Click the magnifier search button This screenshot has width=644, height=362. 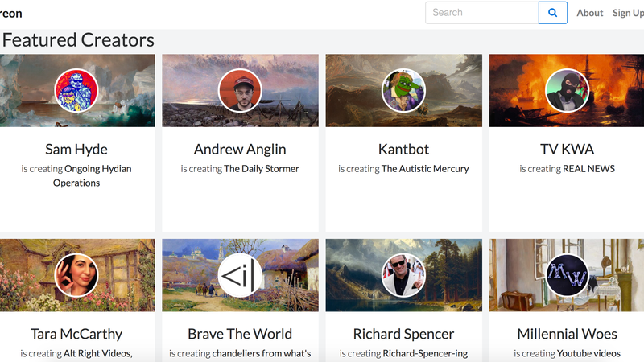[553, 13]
